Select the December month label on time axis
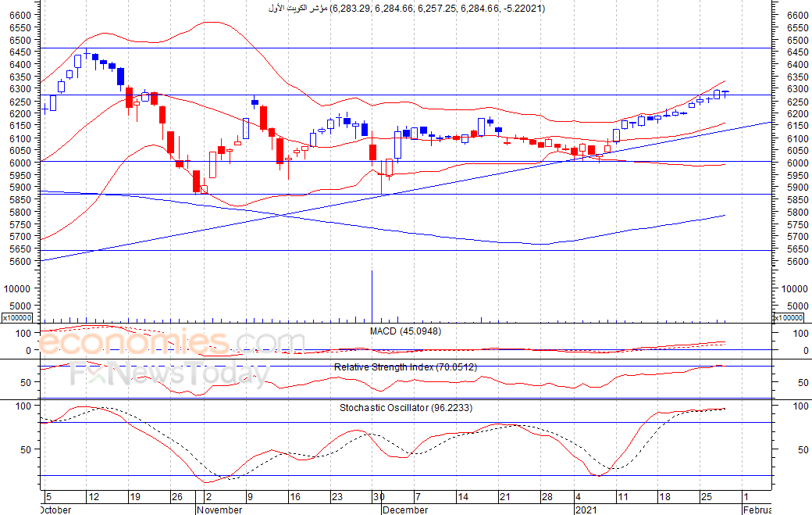The image size is (812, 515). [405, 510]
